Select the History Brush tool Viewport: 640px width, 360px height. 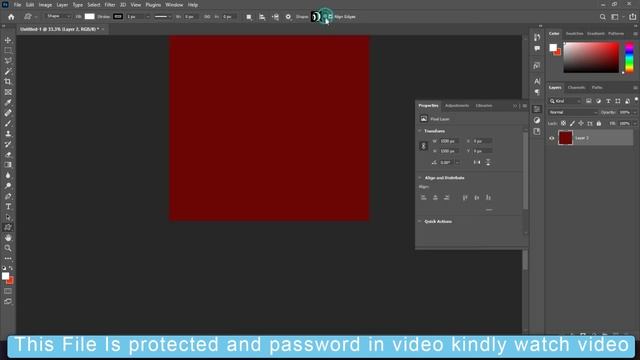tap(8, 144)
